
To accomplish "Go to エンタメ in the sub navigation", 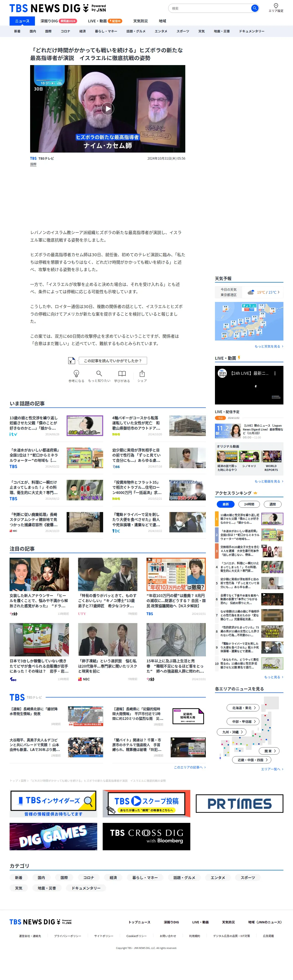I will tap(161, 31).
